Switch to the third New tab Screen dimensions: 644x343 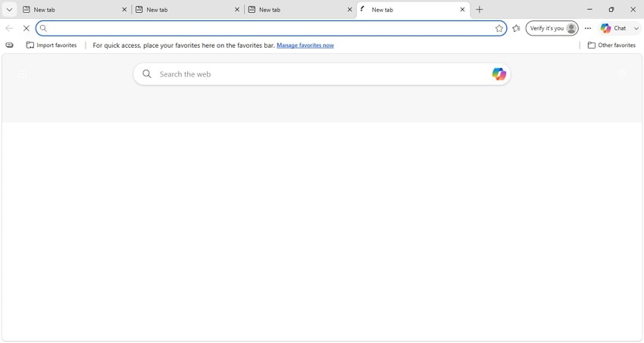coord(300,9)
